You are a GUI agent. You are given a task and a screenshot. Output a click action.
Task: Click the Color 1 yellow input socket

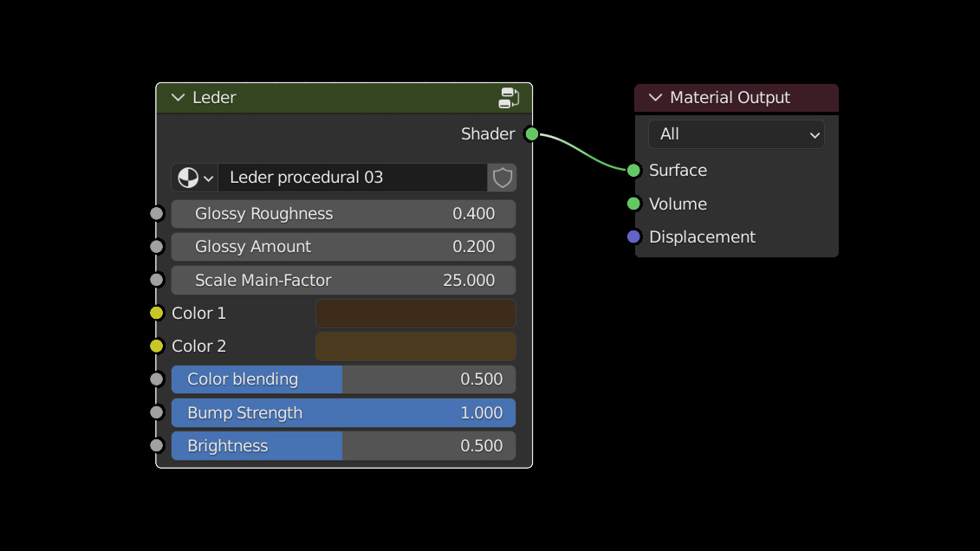pos(156,313)
